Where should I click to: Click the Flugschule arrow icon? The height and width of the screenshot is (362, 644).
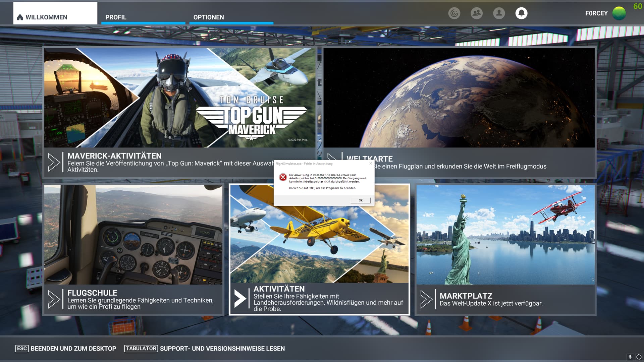click(54, 299)
